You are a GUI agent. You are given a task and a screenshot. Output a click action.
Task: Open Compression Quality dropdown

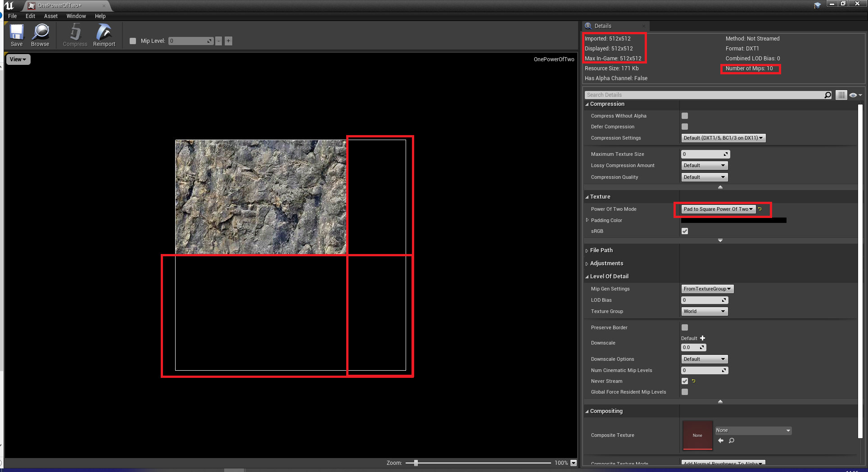point(704,177)
